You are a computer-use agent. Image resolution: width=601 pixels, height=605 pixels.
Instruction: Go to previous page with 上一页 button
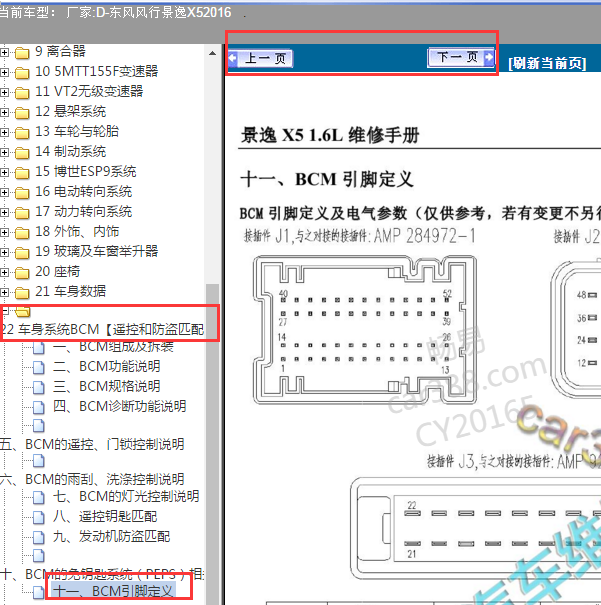coord(260,59)
